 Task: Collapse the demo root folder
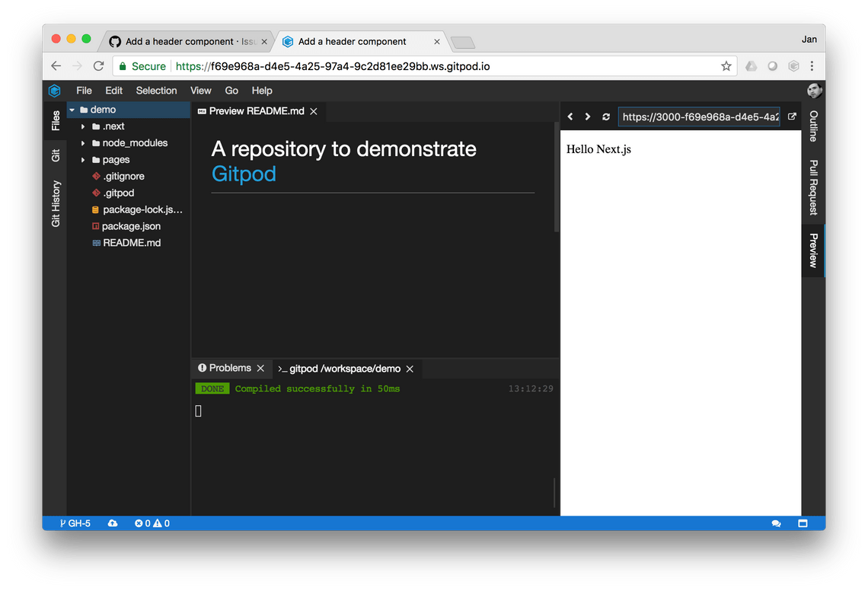(x=72, y=110)
